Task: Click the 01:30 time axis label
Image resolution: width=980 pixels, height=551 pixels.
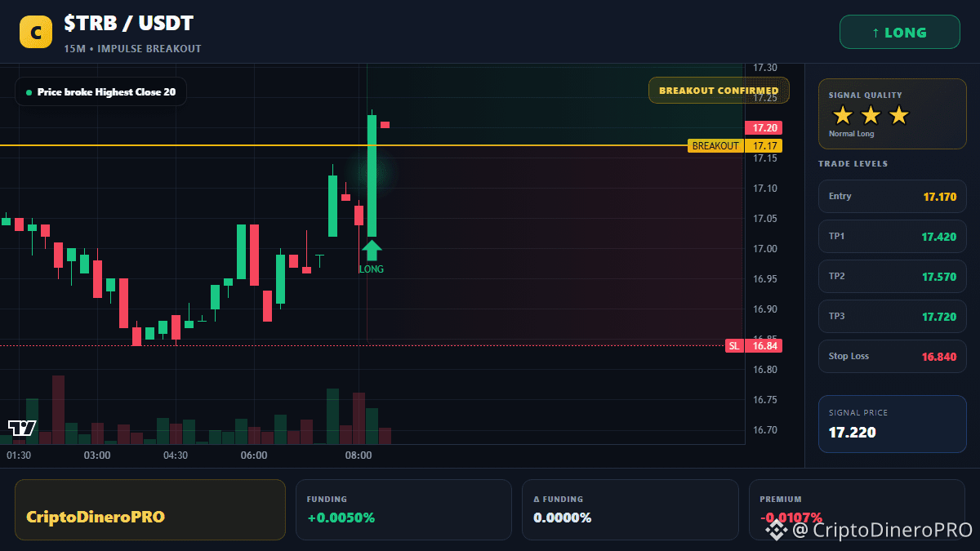Action: (x=19, y=455)
